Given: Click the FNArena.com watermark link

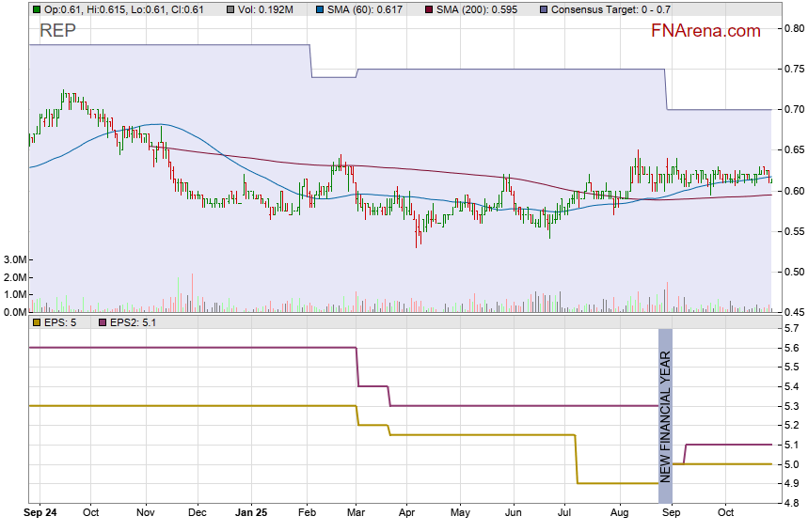Looking at the screenshot, I should tap(705, 31).
